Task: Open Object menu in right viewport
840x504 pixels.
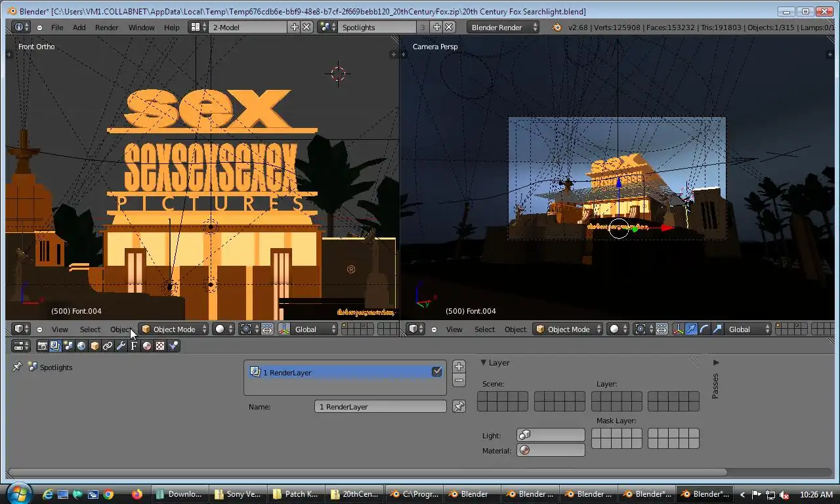Action: [x=515, y=329]
